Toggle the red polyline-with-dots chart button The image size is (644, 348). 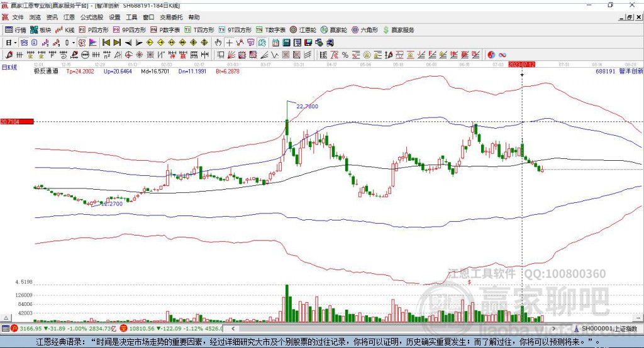tap(240, 43)
